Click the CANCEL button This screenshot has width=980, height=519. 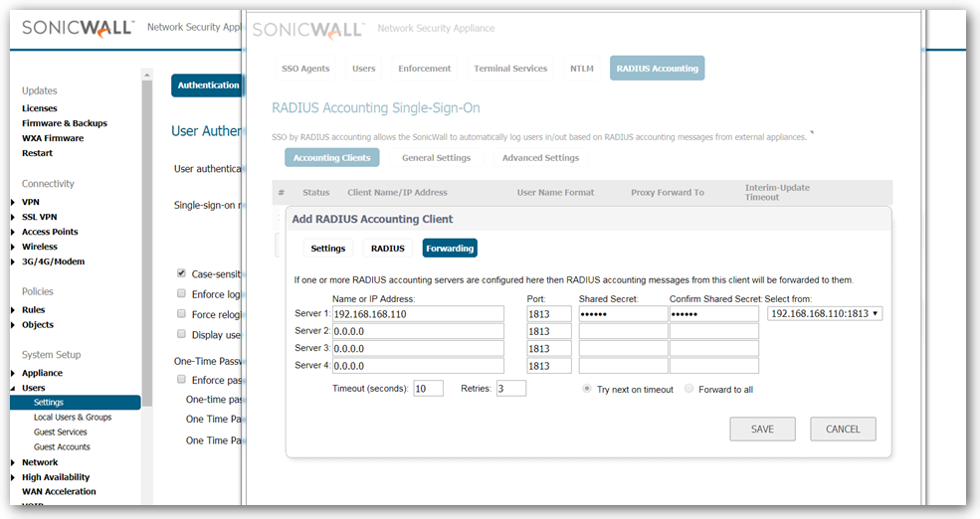click(x=842, y=430)
